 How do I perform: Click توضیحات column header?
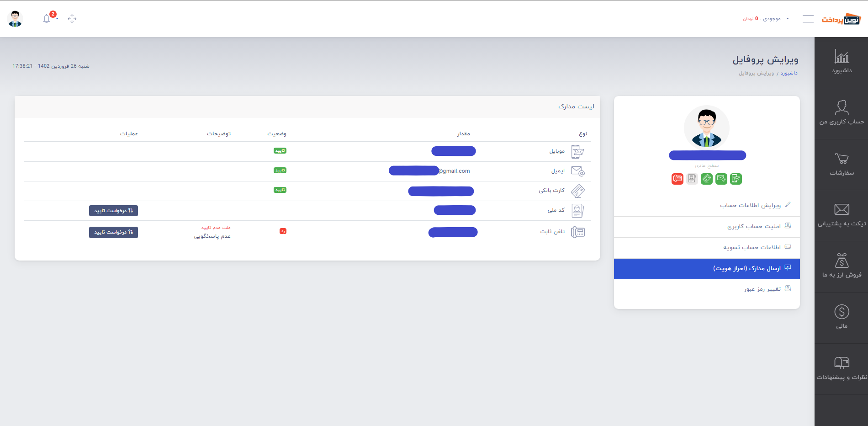click(219, 134)
